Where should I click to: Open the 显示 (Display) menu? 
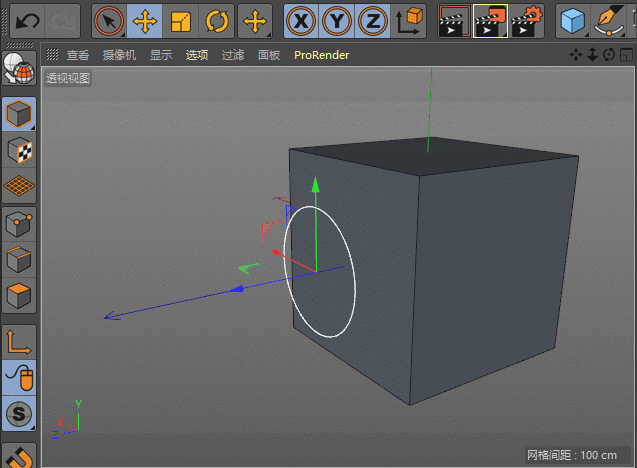(161, 55)
